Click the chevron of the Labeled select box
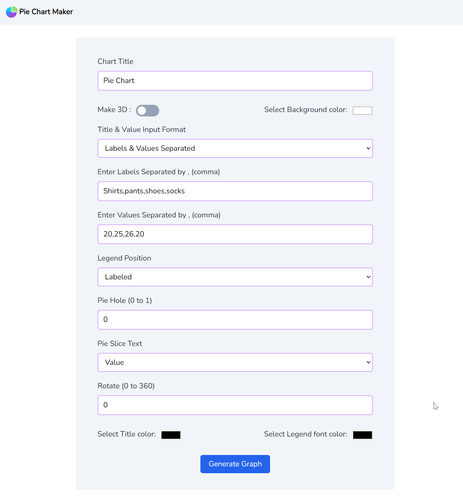The width and height of the screenshot is (463, 497). coord(368,277)
